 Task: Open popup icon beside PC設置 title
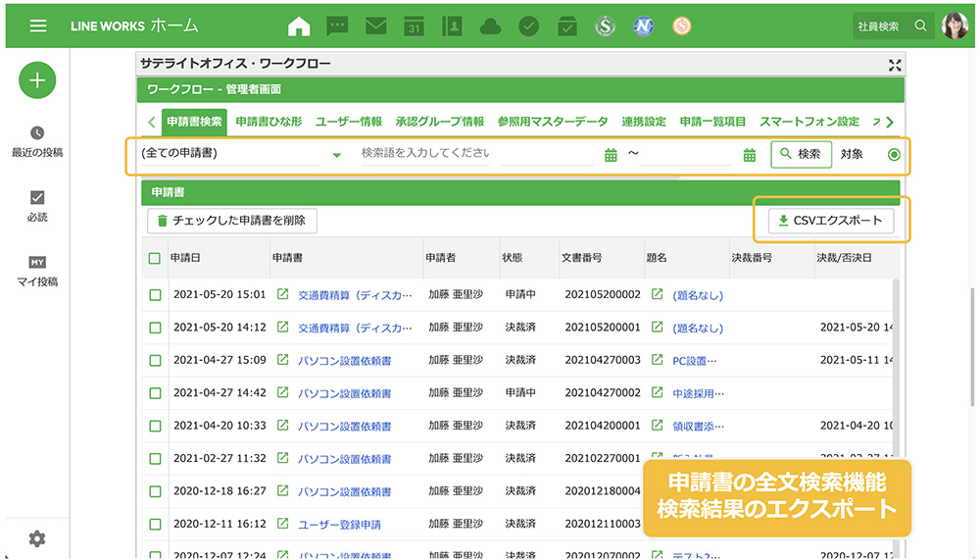coord(657,359)
